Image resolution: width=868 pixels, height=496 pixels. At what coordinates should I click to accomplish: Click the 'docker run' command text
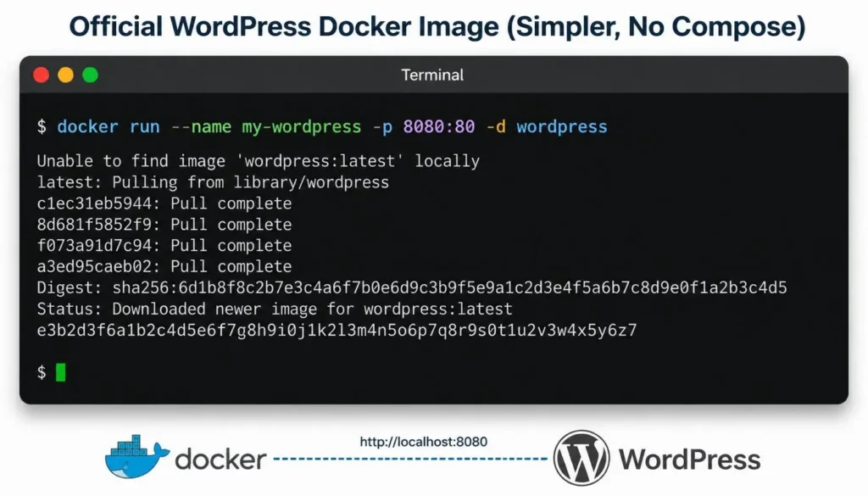tap(108, 127)
